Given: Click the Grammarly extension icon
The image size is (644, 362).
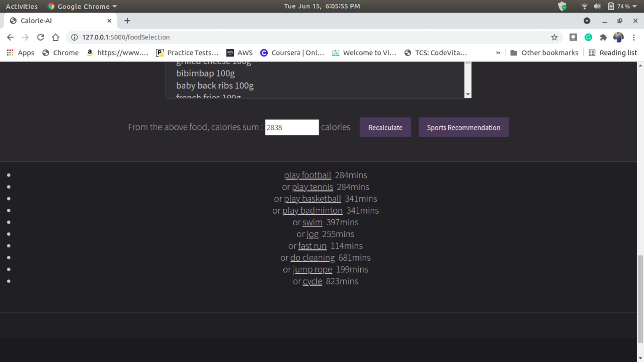Looking at the screenshot, I should click(x=588, y=37).
